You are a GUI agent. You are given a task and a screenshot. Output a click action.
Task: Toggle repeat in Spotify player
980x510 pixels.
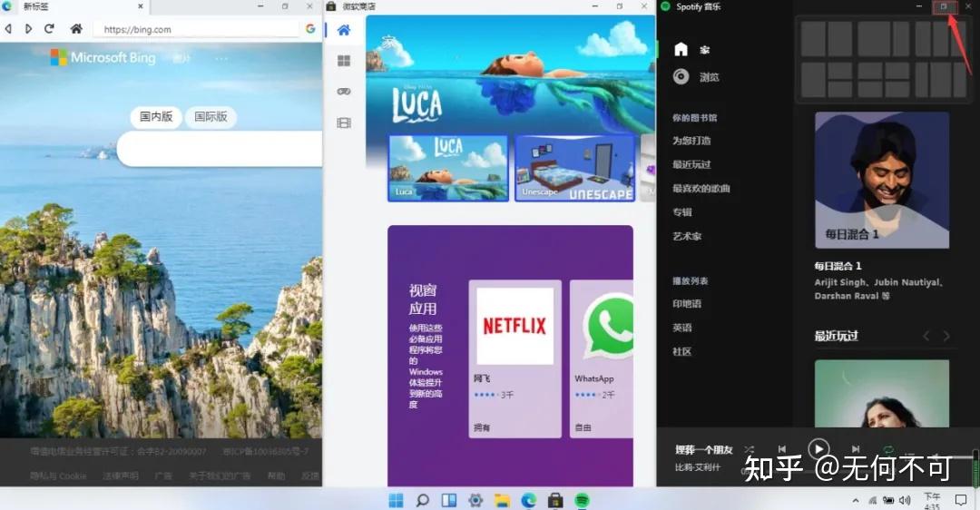pyautogui.click(x=888, y=449)
